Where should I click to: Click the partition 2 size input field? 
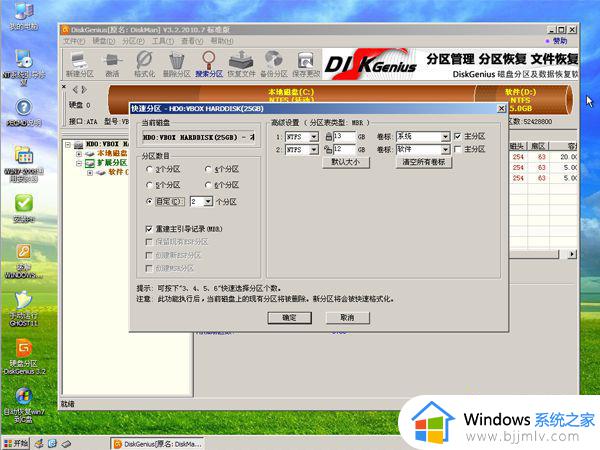(344, 150)
